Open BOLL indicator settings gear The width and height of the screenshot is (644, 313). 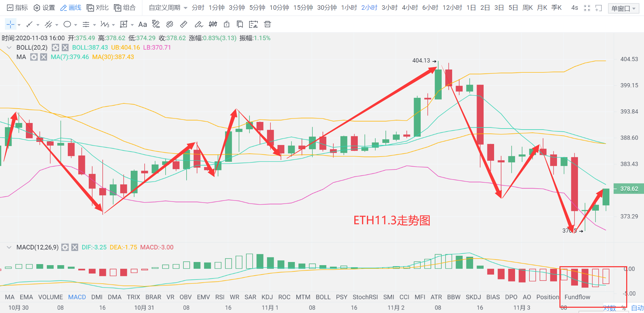tap(55, 48)
